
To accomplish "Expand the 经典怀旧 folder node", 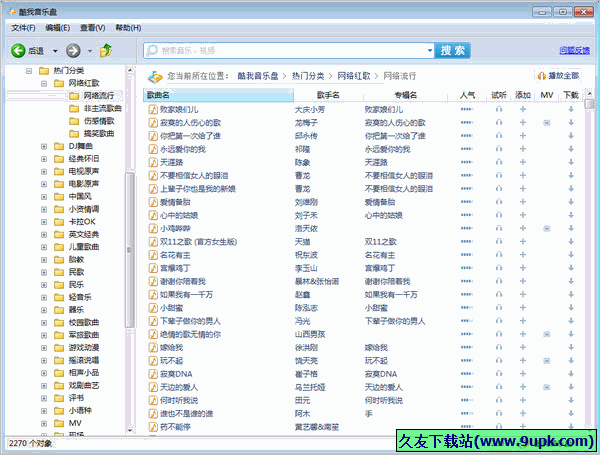I will tap(44, 159).
